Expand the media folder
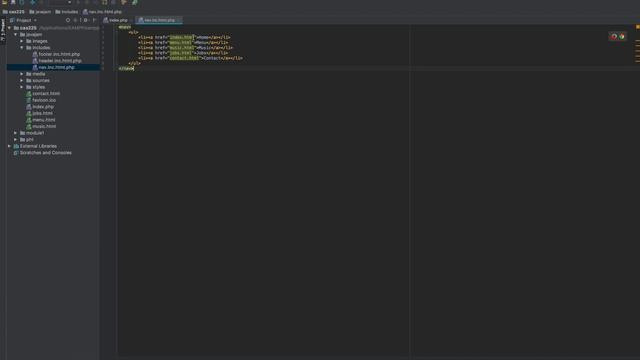This screenshot has width=640, height=360. pyautogui.click(x=22, y=74)
